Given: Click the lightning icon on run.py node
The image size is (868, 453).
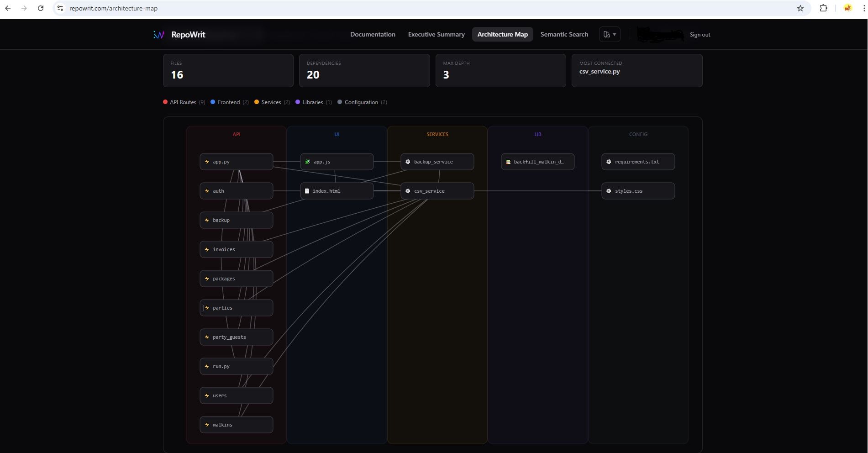Looking at the screenshot, I should tap(207, 366).
